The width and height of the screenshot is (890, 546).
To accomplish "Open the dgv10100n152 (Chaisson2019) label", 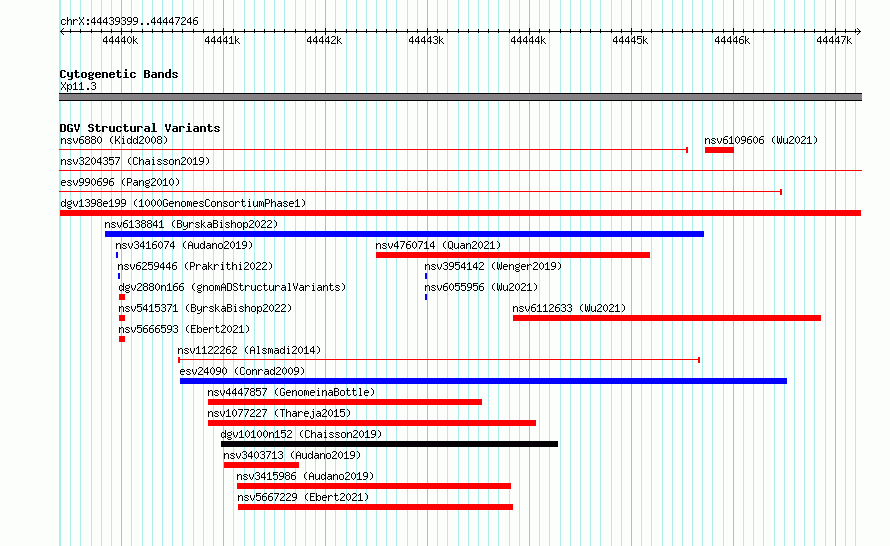I will pyautogui.click(x=301, y=434).
